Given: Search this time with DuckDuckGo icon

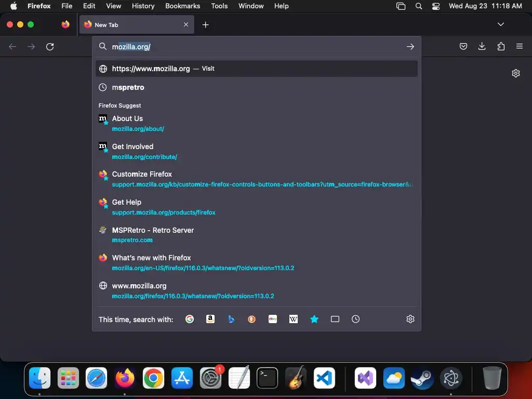Looking at the screenshot, I should pyautogui.click(x=252, y=319).
